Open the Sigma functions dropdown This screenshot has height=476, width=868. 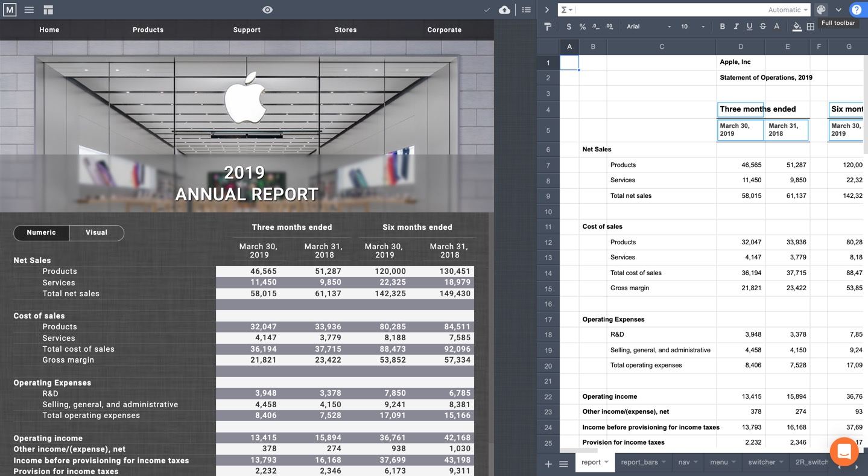(x=566, y=10)
